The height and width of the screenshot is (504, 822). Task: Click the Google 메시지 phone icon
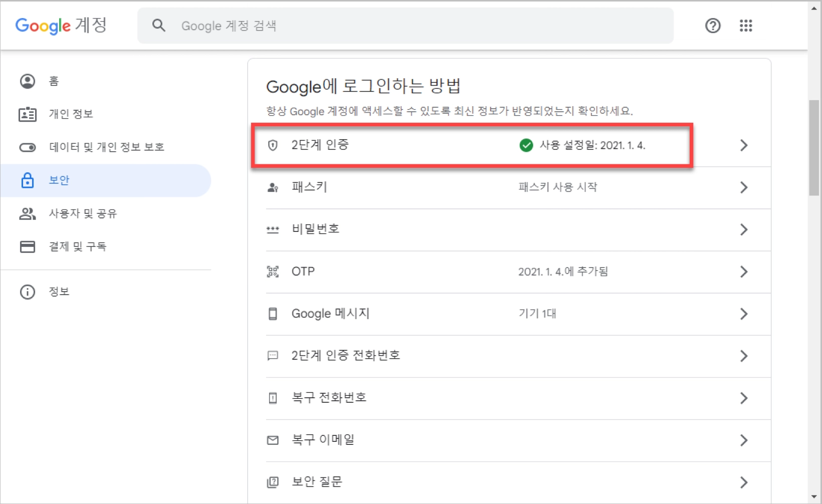tap(273, 314)
